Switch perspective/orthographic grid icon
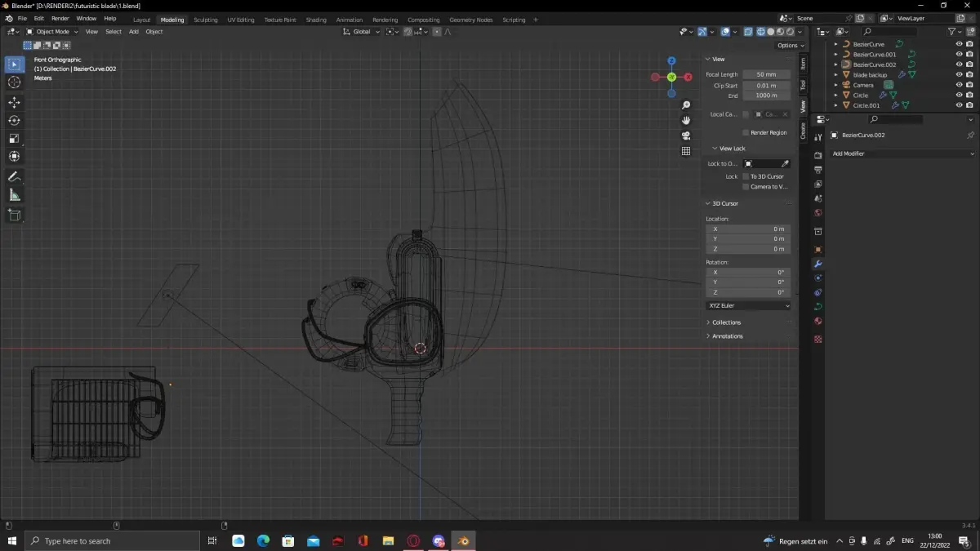 point(686,151)
